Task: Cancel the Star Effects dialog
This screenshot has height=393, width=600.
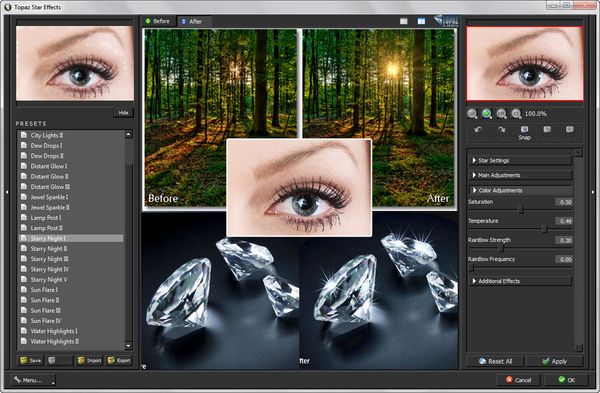Action: point(518,380)
